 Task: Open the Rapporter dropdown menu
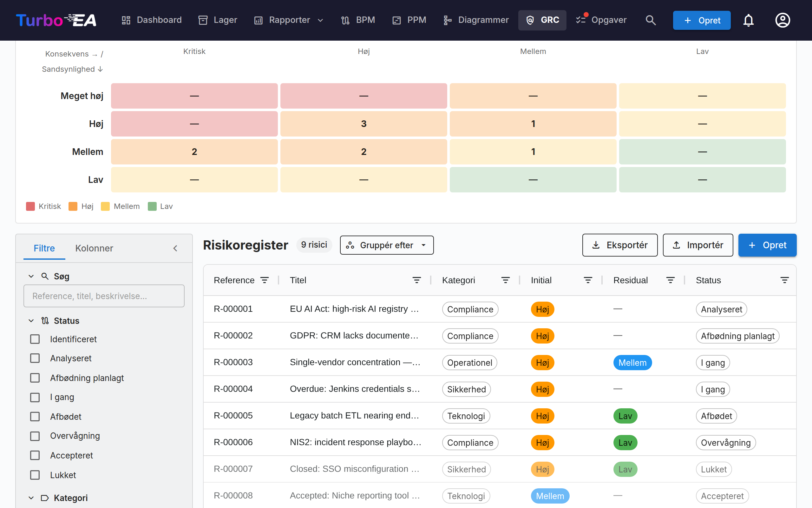pyautogui.click(x=289, y=20)
